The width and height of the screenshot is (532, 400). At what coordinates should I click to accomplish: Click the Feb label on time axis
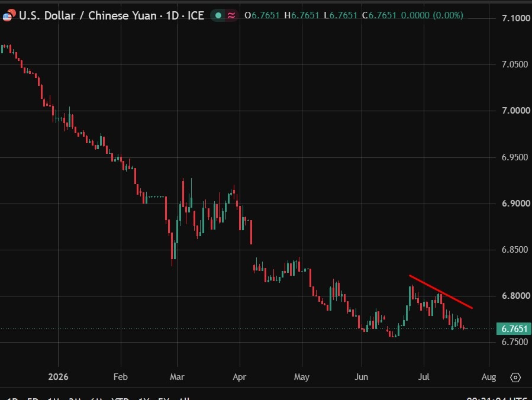(x=121, y=377)
